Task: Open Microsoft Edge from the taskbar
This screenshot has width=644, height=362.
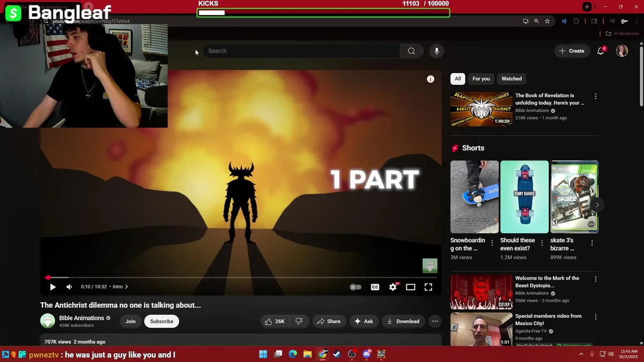Action: [293, 354]
